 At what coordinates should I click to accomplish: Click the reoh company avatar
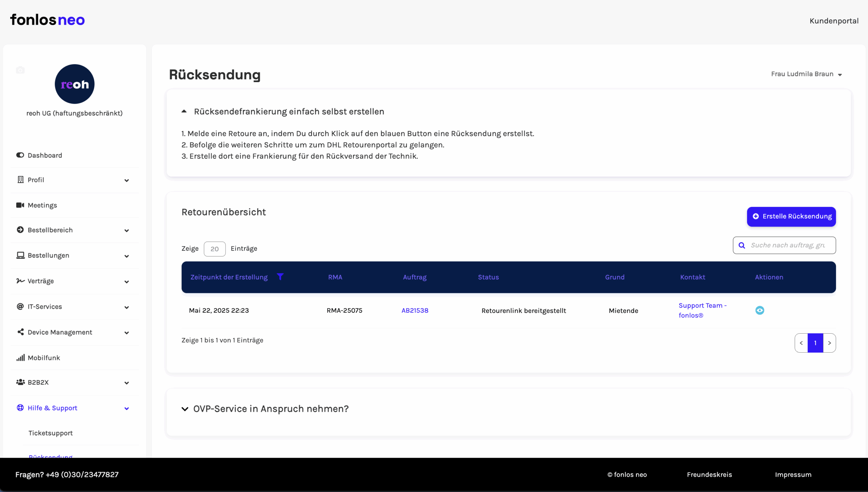(75, 84)
